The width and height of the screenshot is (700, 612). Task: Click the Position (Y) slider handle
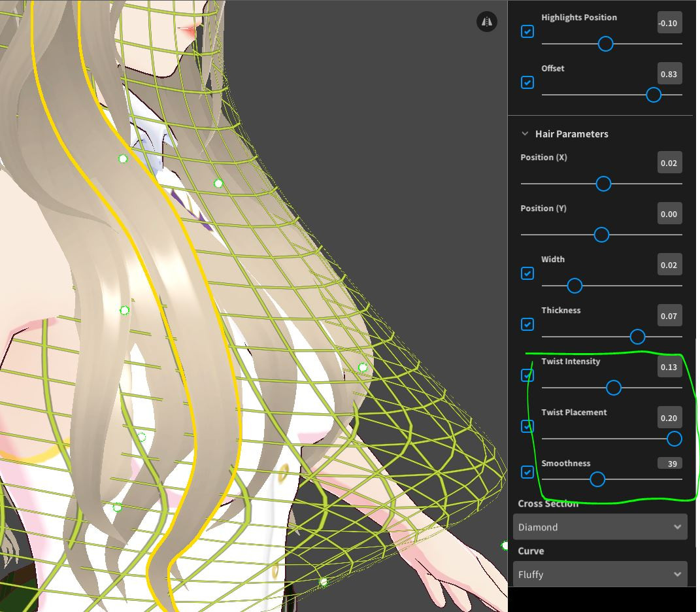601,235
